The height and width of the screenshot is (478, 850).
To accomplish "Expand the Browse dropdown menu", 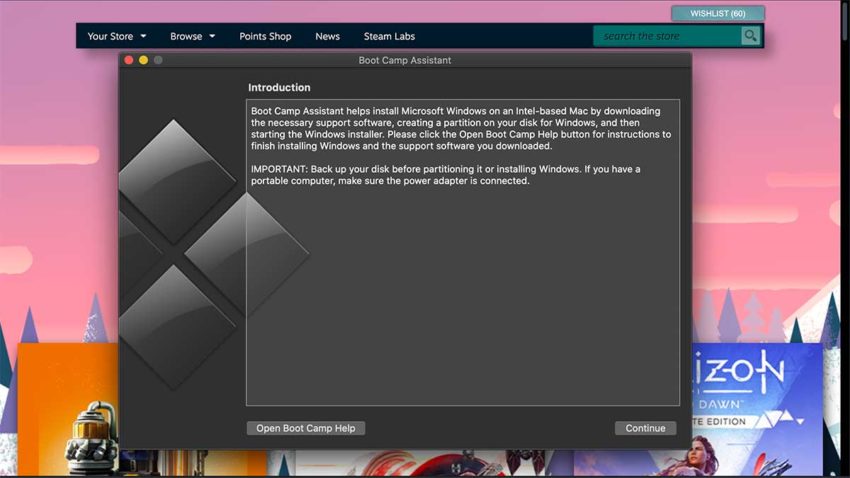I will [x=192, y=36].
